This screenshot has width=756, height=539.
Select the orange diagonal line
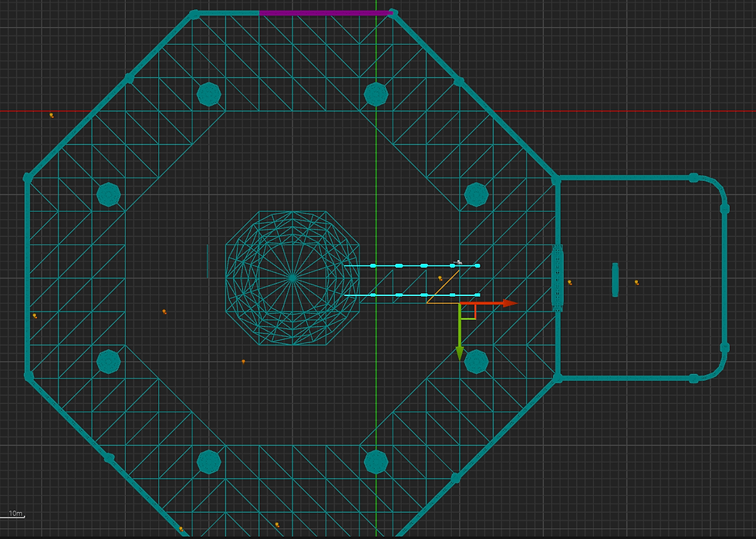(443, 286)
